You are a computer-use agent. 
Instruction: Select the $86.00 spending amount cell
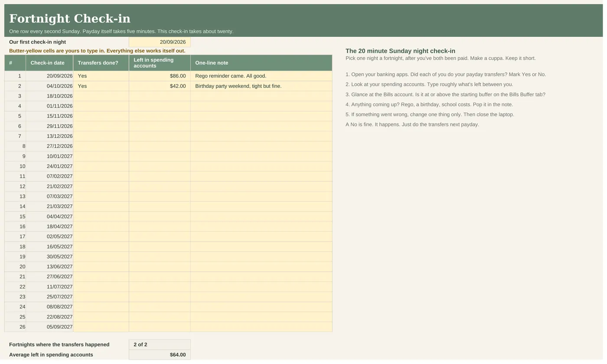(x=160, y=76)
